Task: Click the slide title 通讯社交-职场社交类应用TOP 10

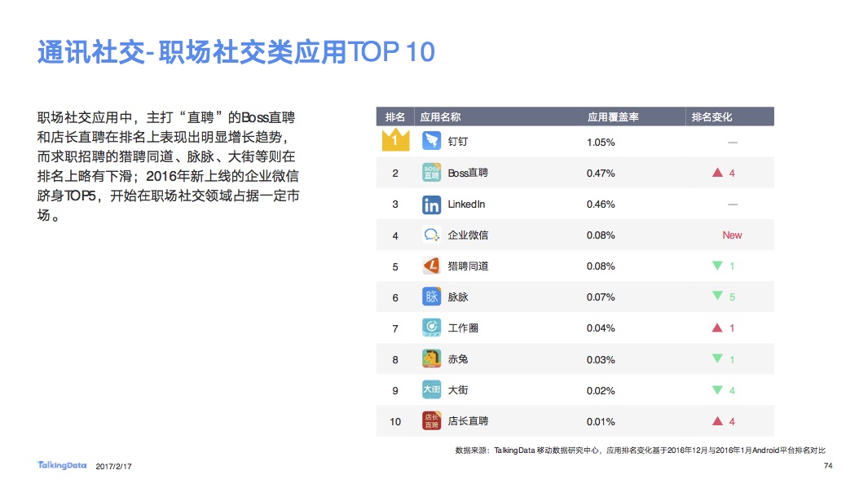Action: tap(236, 52)
